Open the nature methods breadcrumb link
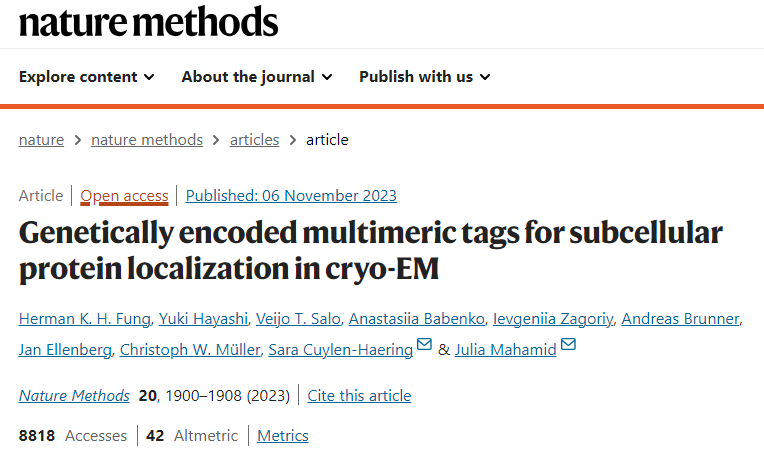764x455 pixels. click(147, 140)
